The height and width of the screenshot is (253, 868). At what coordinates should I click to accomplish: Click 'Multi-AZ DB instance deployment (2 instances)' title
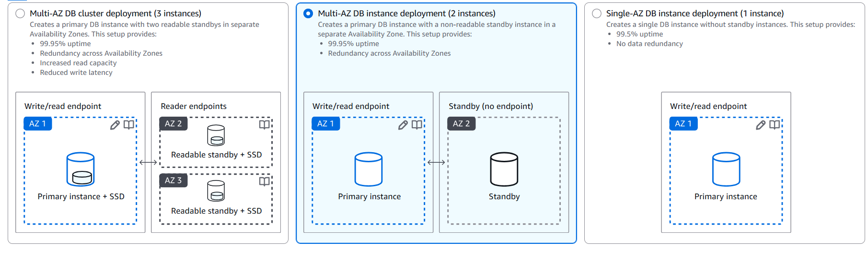(407, 13)
